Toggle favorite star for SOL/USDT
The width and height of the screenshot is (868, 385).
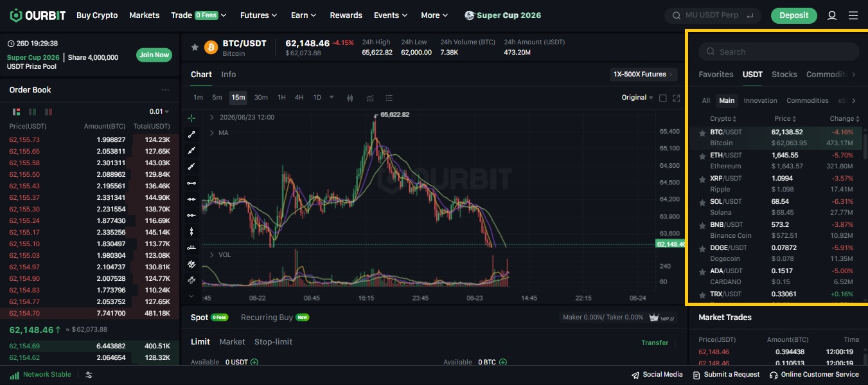[x=702, y=202]
